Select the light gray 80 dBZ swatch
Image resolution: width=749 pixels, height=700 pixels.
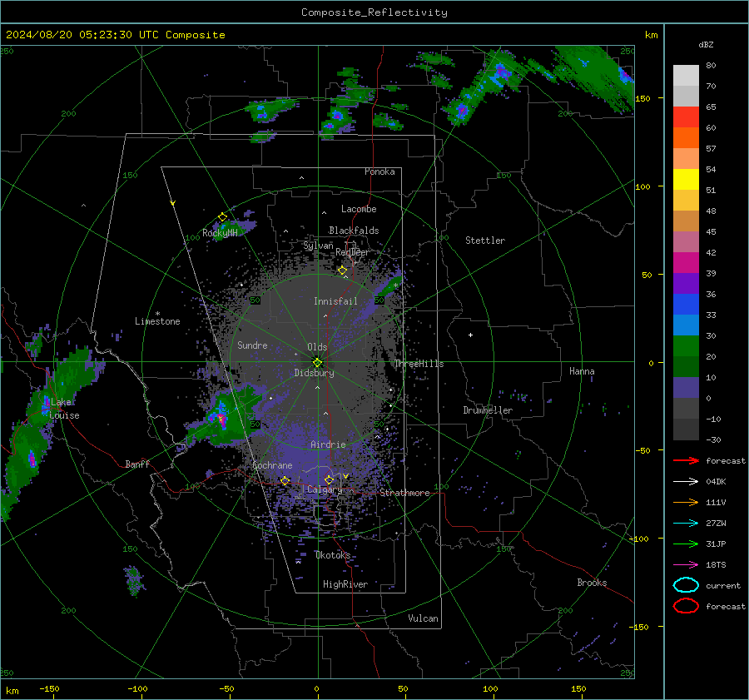click(x=686, y=76)
